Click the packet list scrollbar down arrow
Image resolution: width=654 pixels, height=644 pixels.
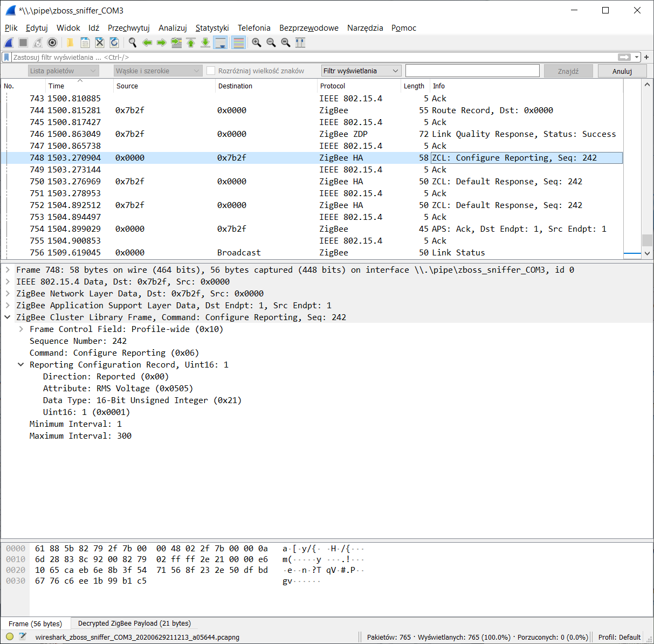point(647,253)
